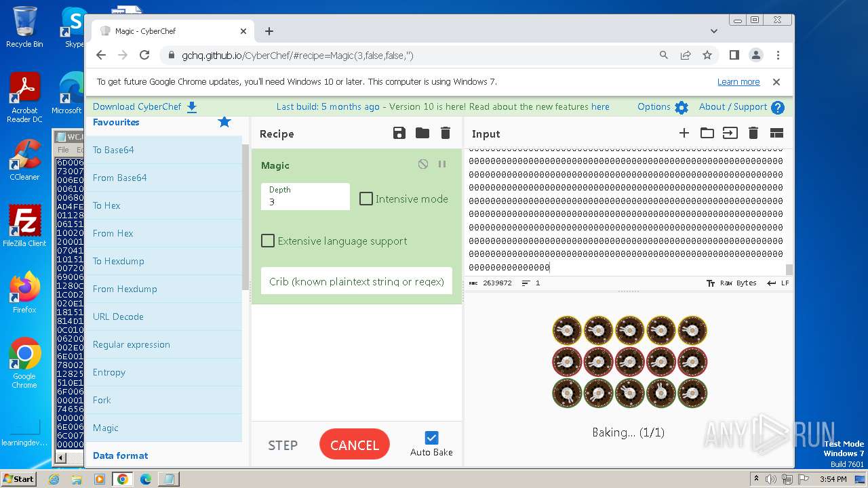Set a breakpoint on the Magic operation
The height and width of the screenshot is (488, 868).
[x=442, y=164]
